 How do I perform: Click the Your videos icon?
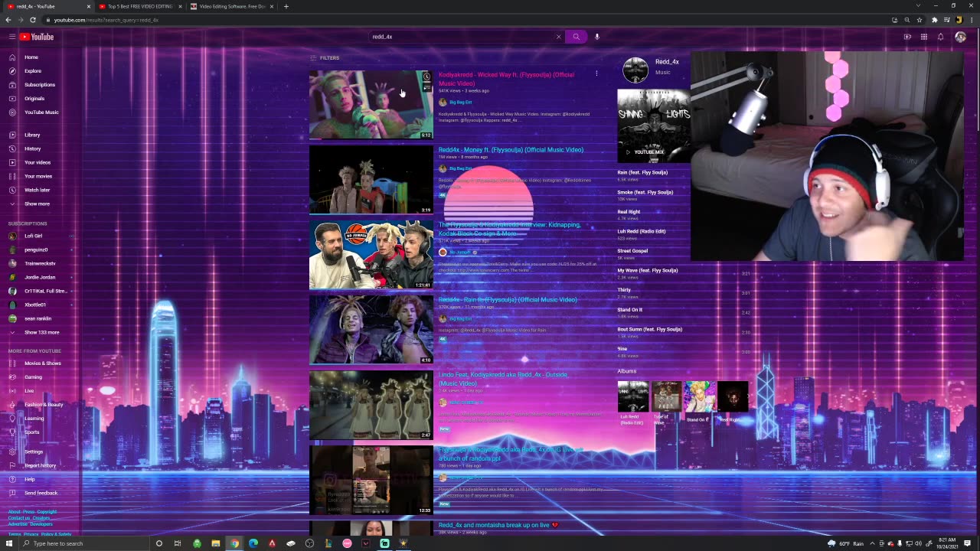pyautogui.click(x=12, y=162)
